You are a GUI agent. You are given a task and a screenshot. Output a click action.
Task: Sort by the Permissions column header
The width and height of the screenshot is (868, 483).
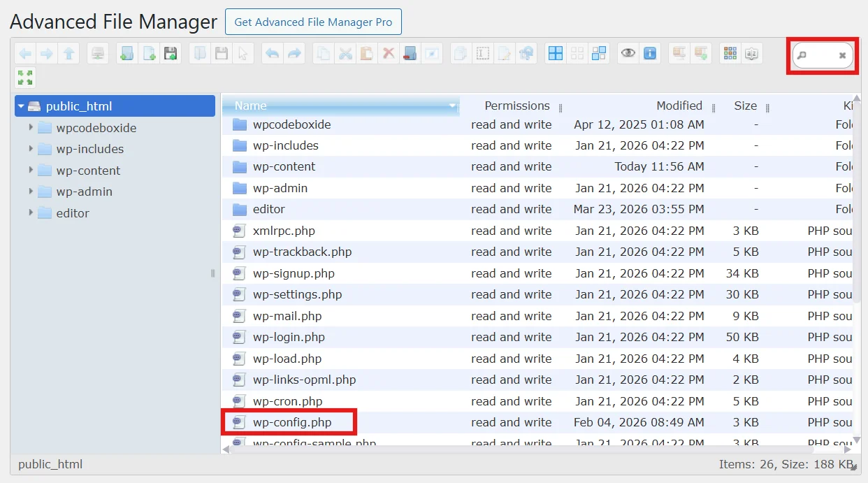pos(516,106)
